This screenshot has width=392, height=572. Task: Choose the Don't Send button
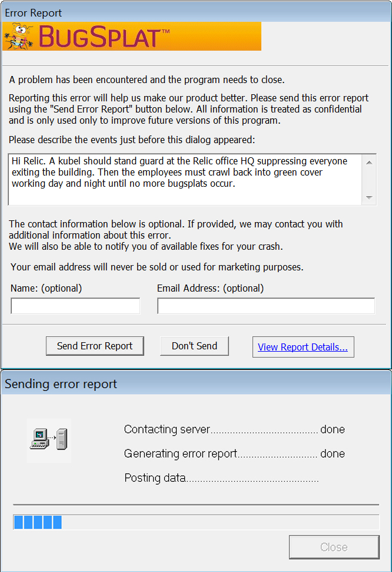click(x=194, y=346)
